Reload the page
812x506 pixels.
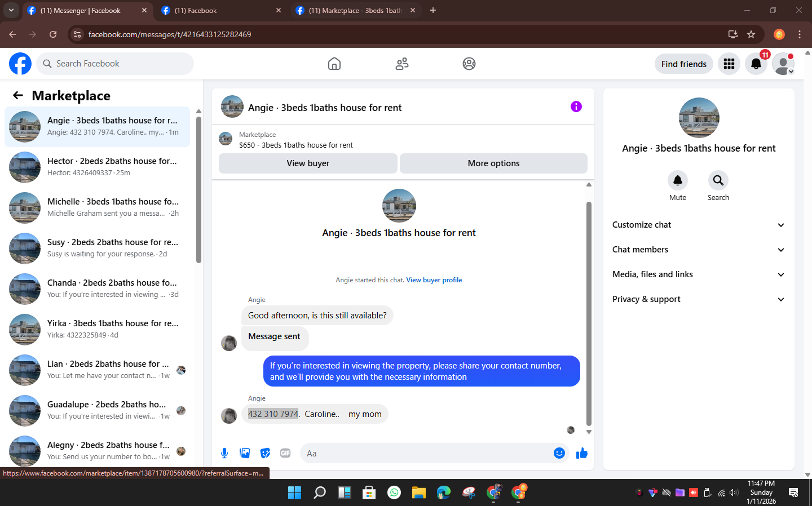[53, 34]
